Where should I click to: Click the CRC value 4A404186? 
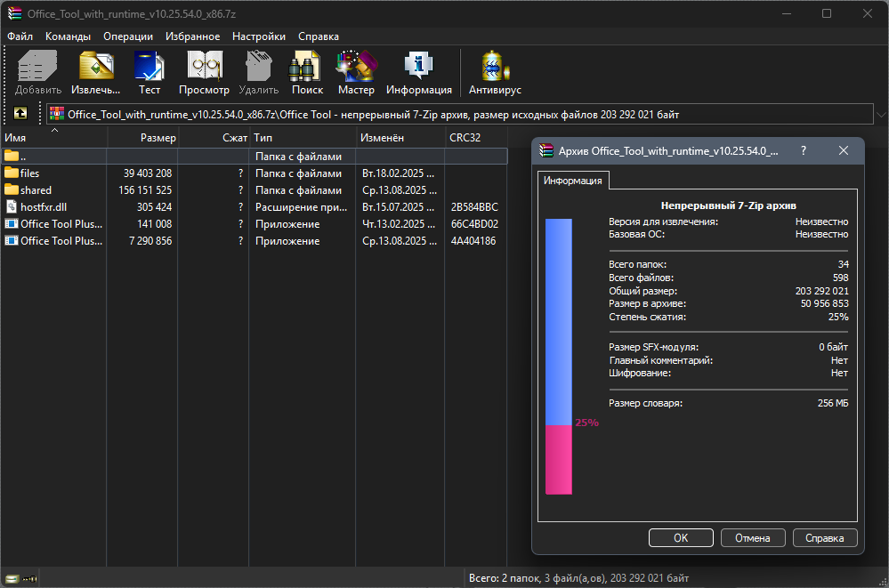[x=473, y=241]
